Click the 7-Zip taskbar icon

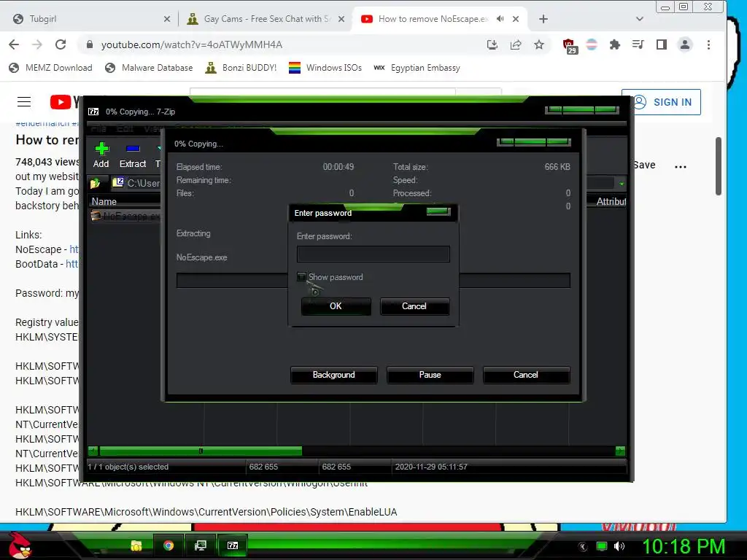click(x=233, y=545)
